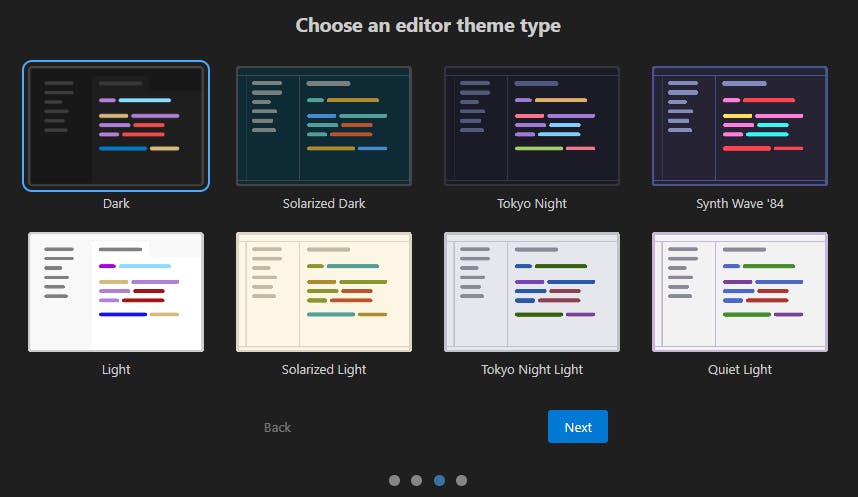Pick the Solarized Light theme thumbnail
858x497 pixels.
324,292
